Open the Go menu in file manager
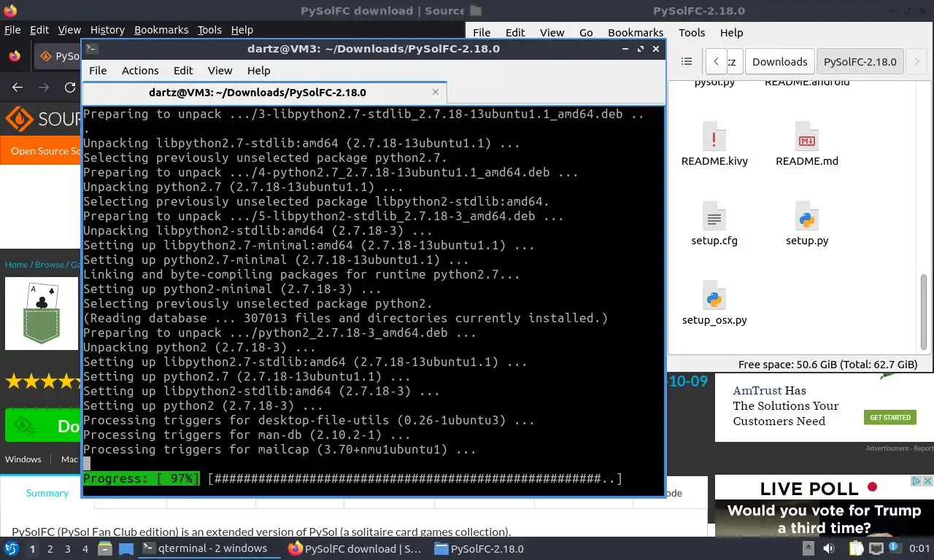Image resolution: width=934 pixels, height=560 pixels. tap(586, 32)
